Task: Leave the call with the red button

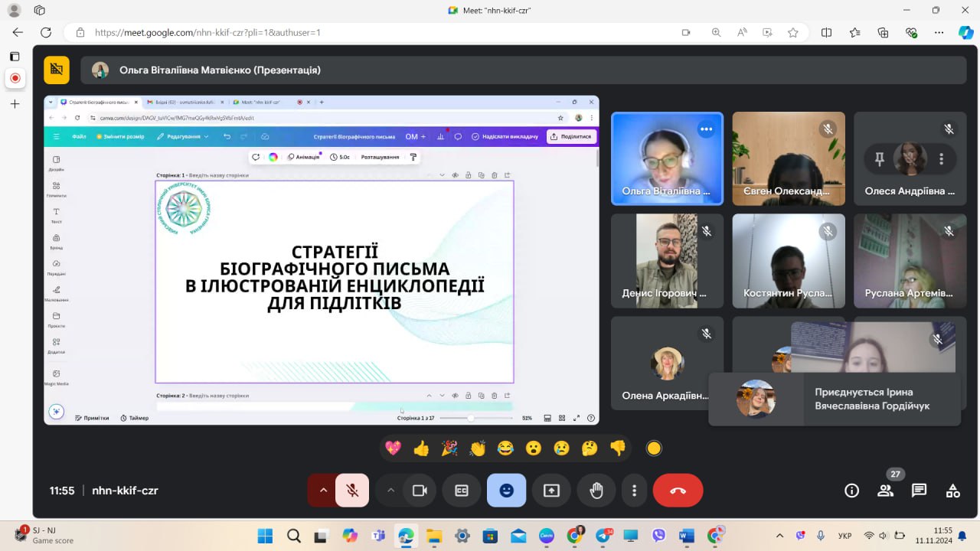Action: (x=678, y=491)
